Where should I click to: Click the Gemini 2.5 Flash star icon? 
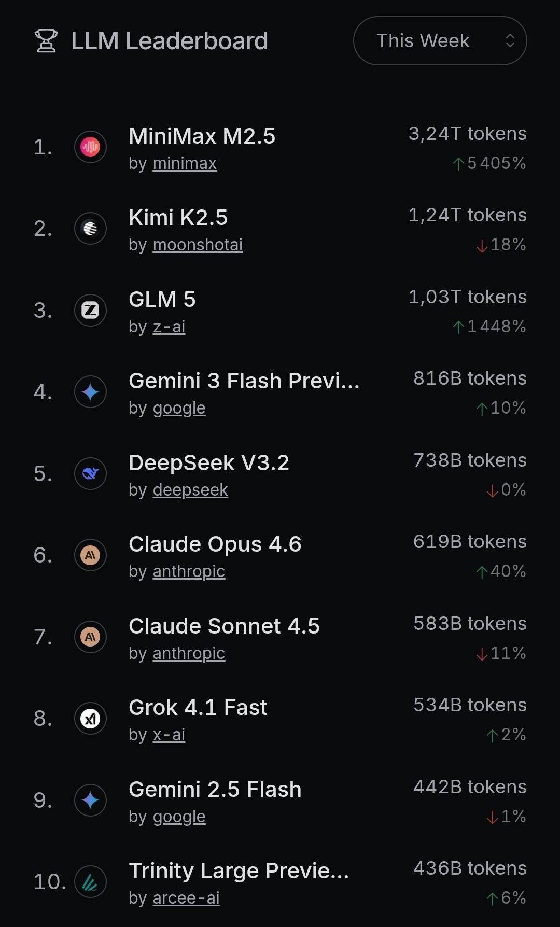[90, 800]
